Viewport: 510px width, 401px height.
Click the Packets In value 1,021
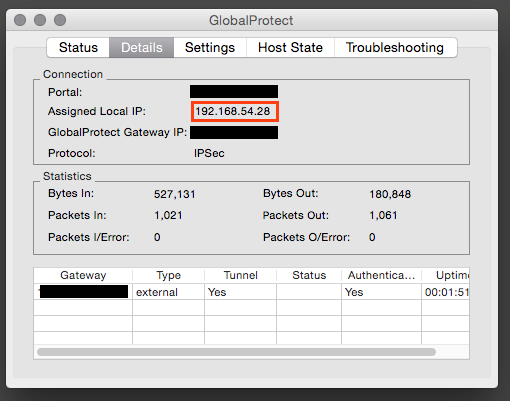click(x=168, y=215)
